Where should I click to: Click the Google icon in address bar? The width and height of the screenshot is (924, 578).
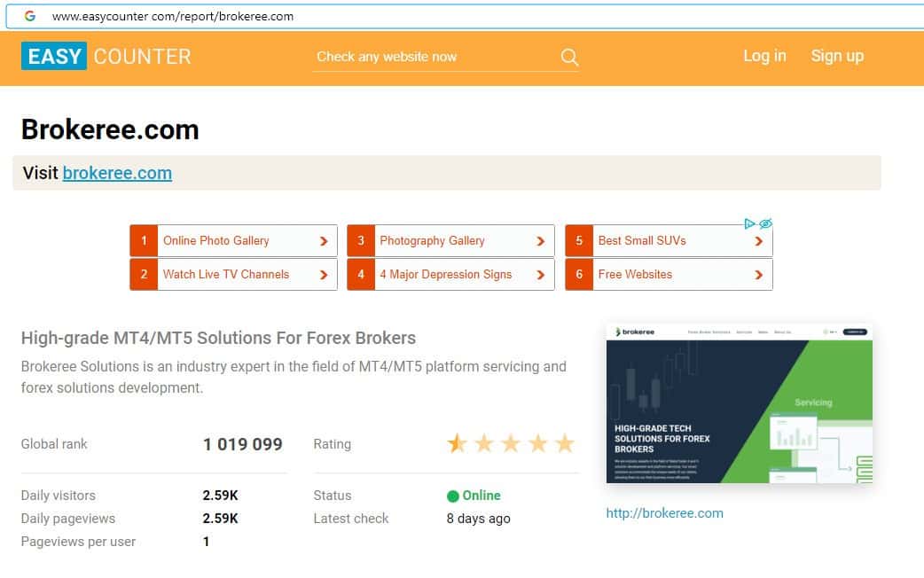[x=30, y=16]
